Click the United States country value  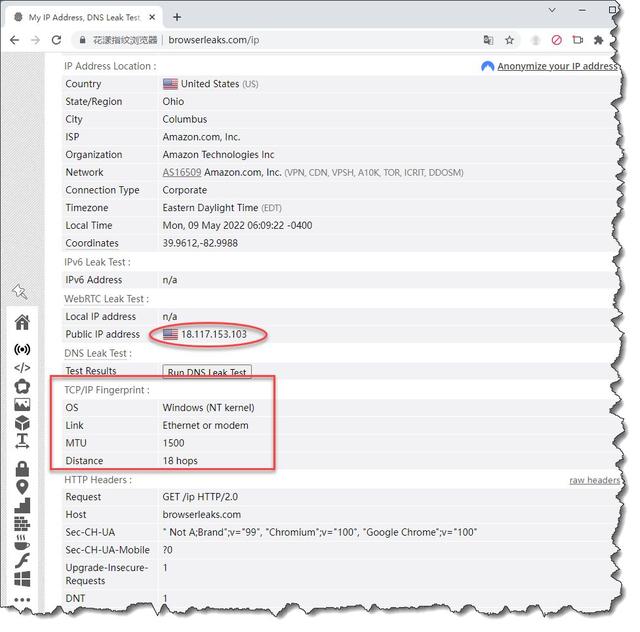pos(210,84)
